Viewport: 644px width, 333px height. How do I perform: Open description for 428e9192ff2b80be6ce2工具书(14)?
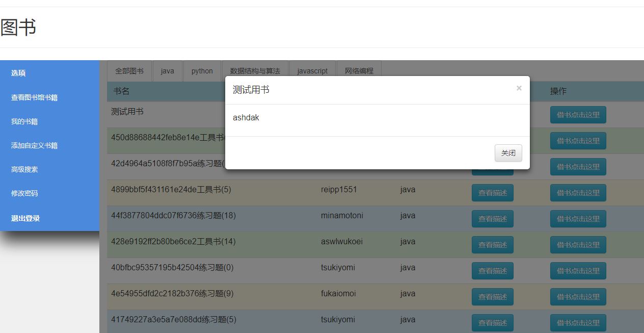pyautogui.click(x=492, y=244)
